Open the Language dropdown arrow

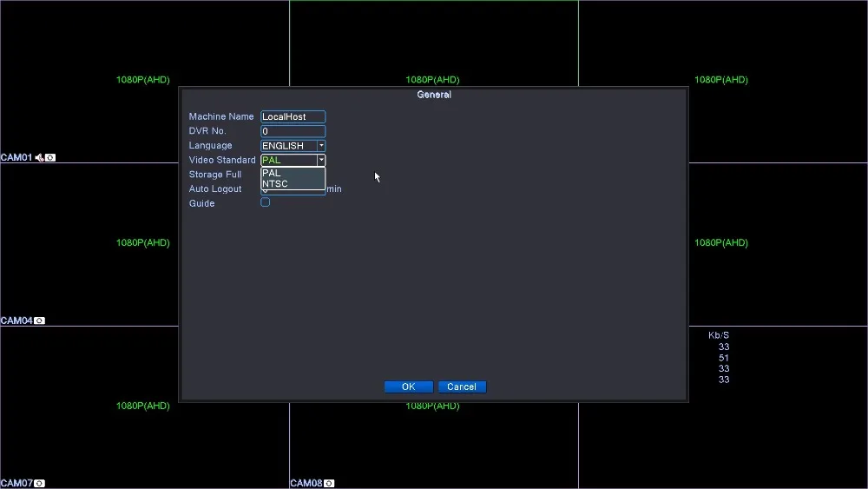tap(321, 146)
